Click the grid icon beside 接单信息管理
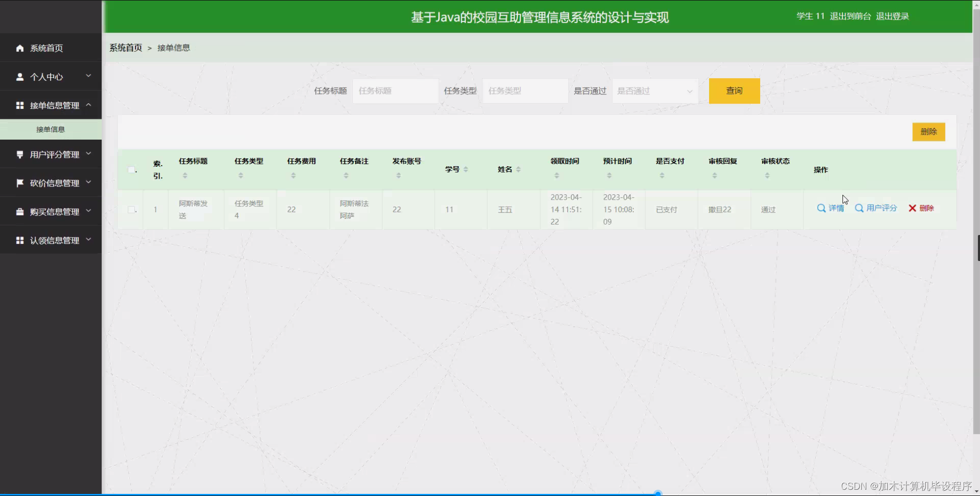Viewport: 980px width, 496px height. 20,105
